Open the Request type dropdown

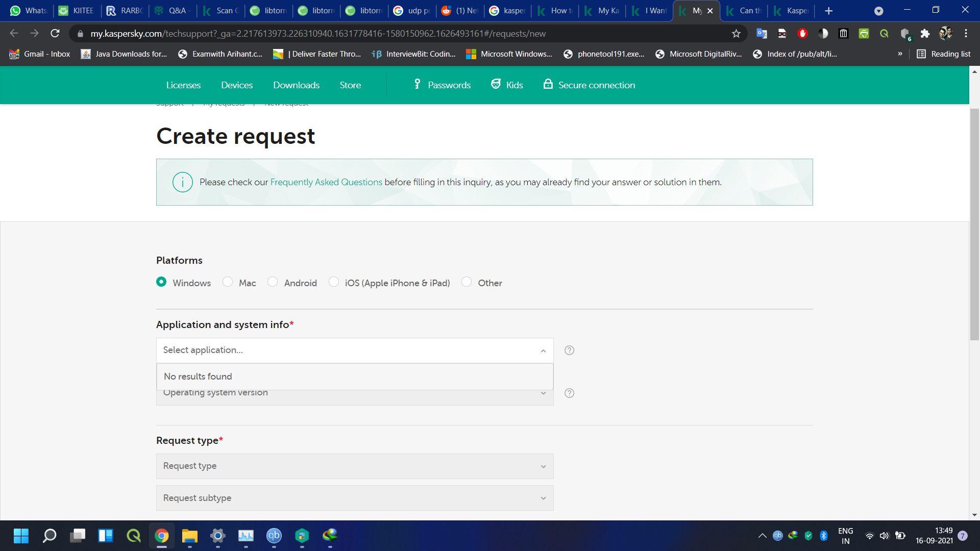[355, 466]
